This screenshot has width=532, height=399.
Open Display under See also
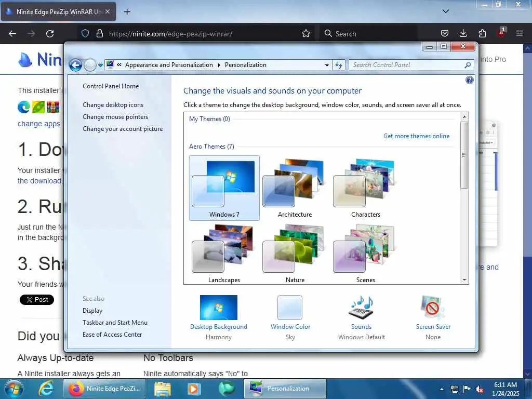[x=92, y=311]
